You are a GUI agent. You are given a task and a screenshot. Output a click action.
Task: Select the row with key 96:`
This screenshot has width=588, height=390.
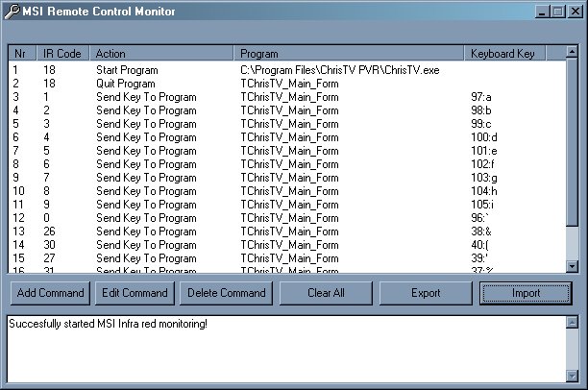pyautogui.click(x=287, y=218)
